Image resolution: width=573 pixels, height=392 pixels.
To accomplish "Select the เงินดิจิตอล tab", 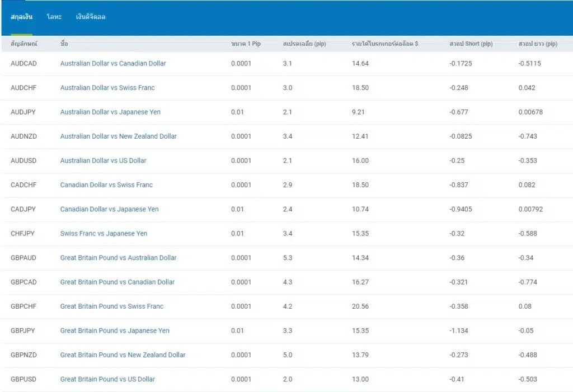I will click(91, 17).
